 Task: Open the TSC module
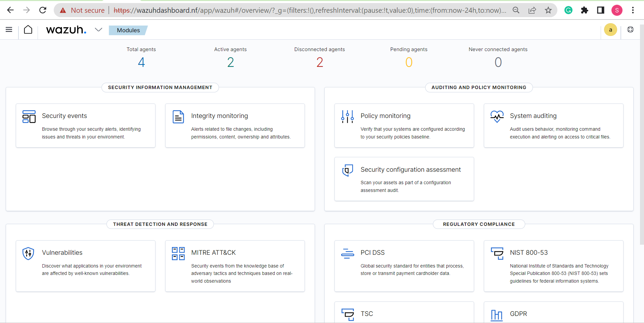[x=404, y=313]
